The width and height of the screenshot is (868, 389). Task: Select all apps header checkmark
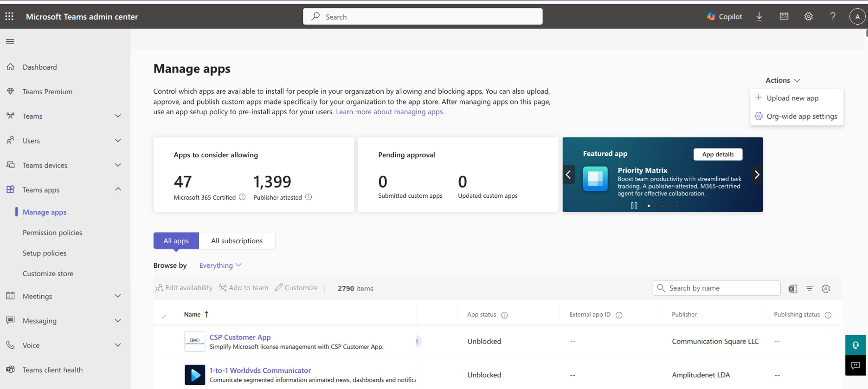tap(164, 316)
